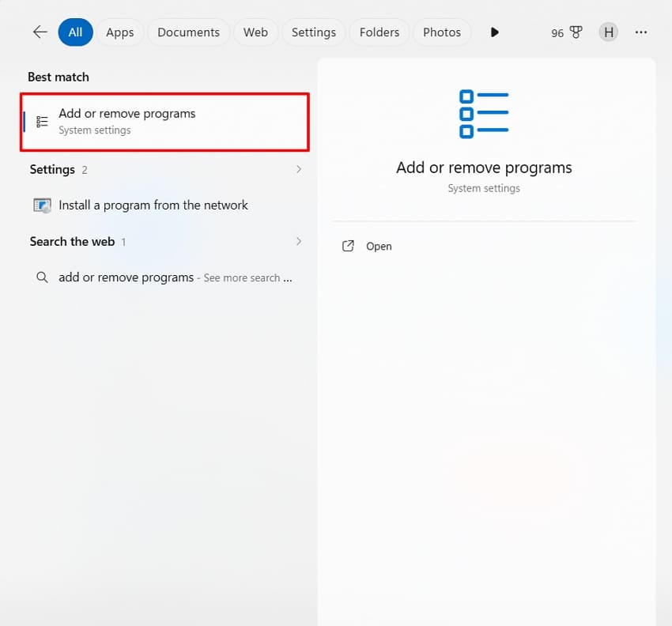The image size is (672, 626).
Task: Click the Settings section heading
Action: 52,170
